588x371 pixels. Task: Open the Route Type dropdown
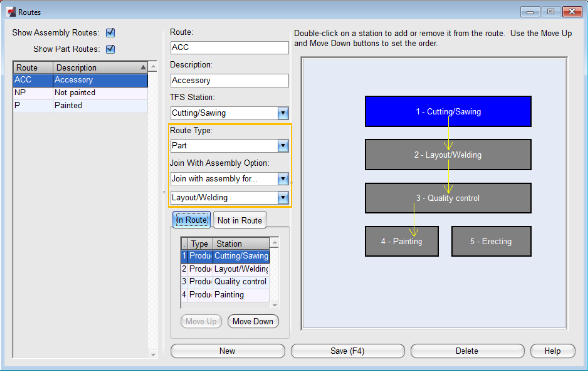[283, 145]
